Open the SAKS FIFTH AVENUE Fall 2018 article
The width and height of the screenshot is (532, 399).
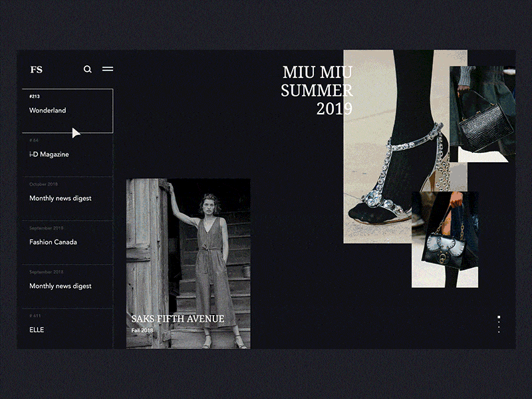pyautogui.click(x=177, y=319)
